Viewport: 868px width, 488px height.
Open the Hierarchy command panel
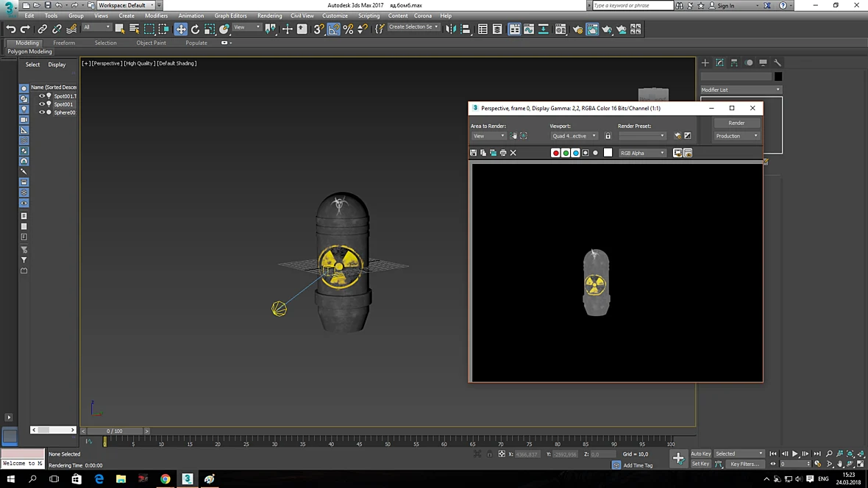coord(734,62)
